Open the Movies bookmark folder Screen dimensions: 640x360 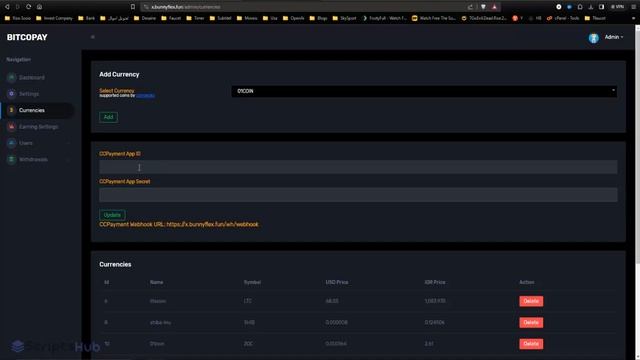[247, 18]
